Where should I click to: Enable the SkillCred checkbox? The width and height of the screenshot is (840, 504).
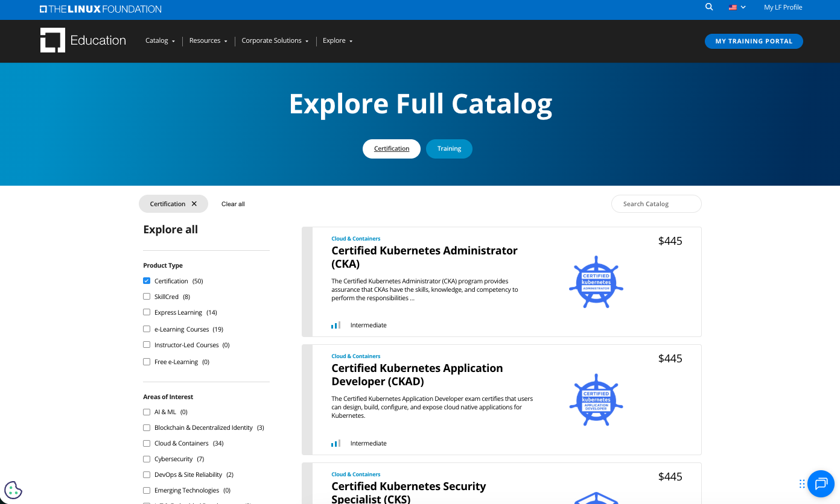click(147, 297)
